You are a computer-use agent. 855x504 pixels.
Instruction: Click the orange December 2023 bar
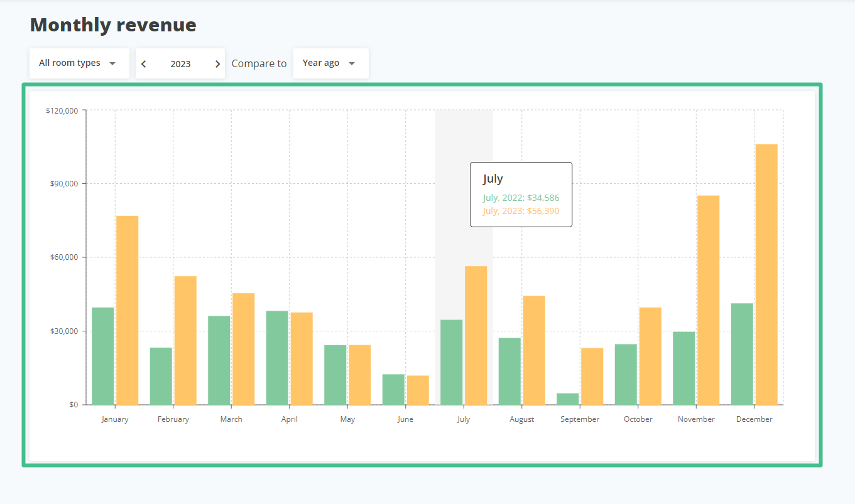pos(766,274)
